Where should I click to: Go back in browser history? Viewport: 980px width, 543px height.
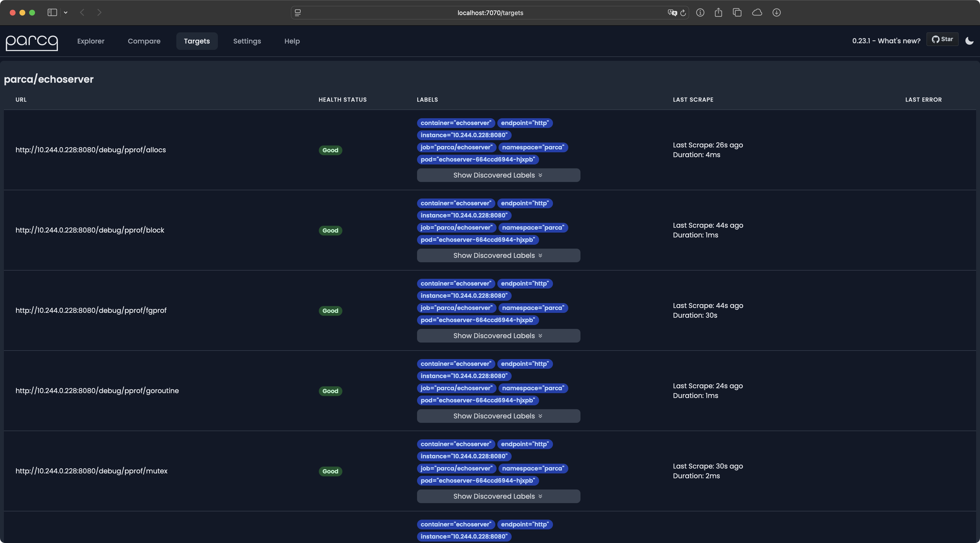pyautogui.click(x=82, y=13)
